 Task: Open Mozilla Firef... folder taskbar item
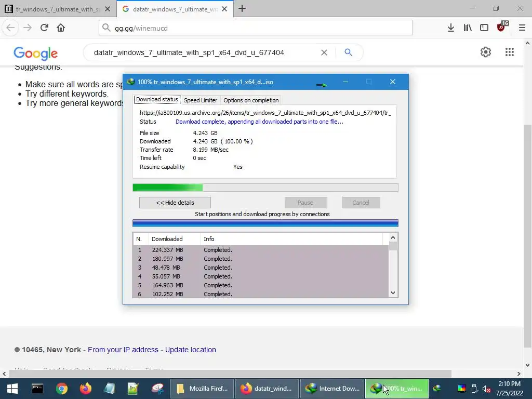click(x=202, y=389)
